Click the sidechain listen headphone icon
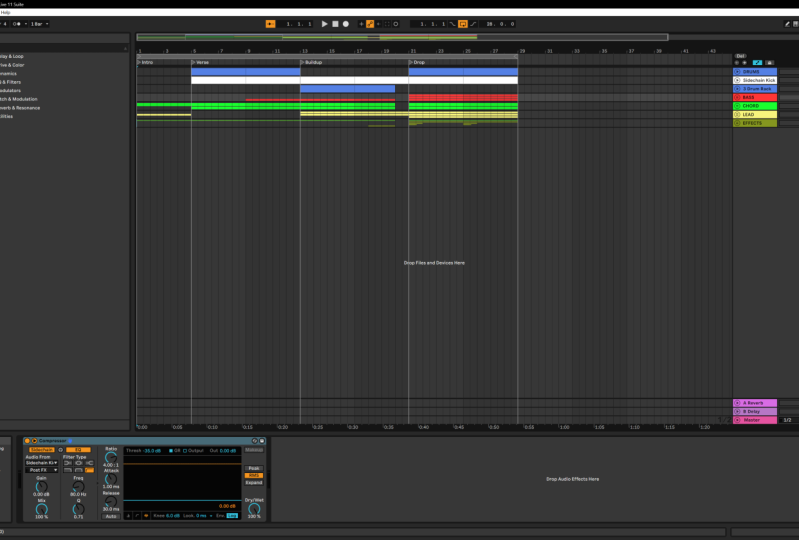 pyautogui.click(x=61, y=450)
